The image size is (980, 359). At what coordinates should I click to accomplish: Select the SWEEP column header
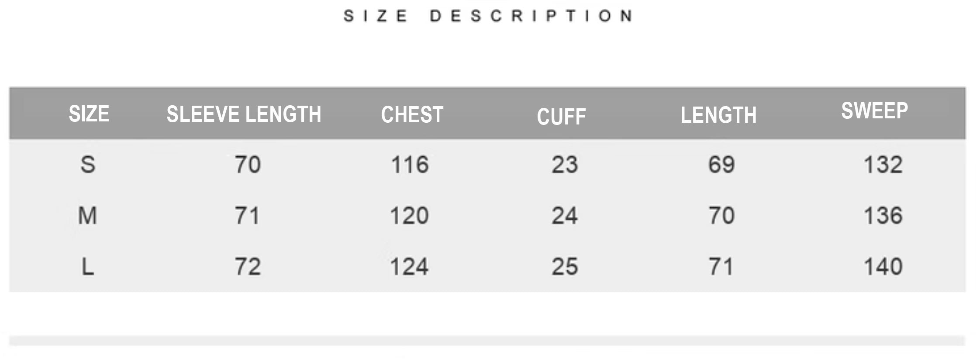[x=874, y=111]
